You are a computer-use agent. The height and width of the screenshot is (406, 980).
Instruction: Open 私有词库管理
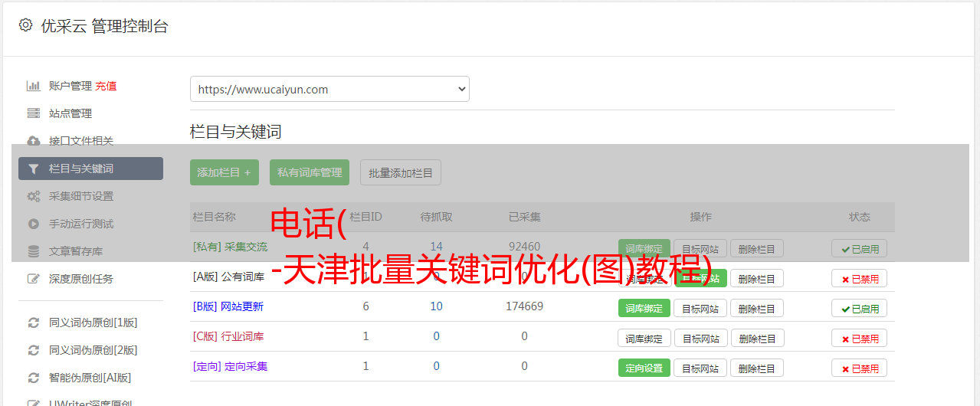tap(310, 172)
